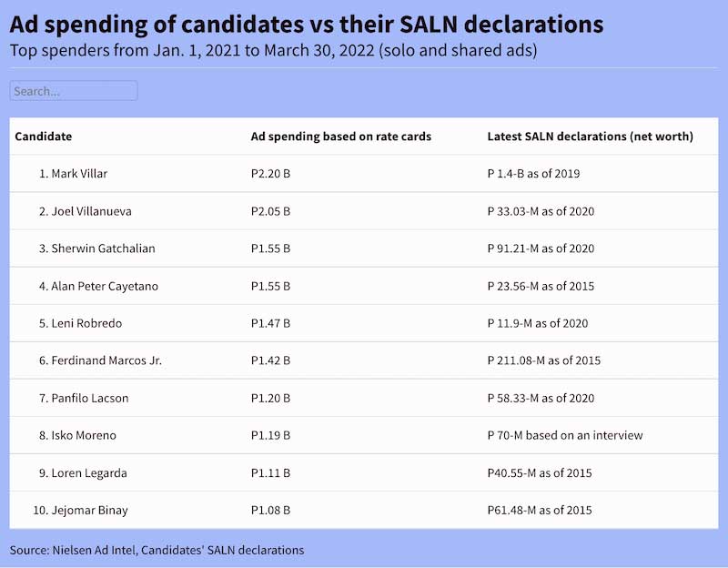Select the Leni Robredo row

coord(363,323)
